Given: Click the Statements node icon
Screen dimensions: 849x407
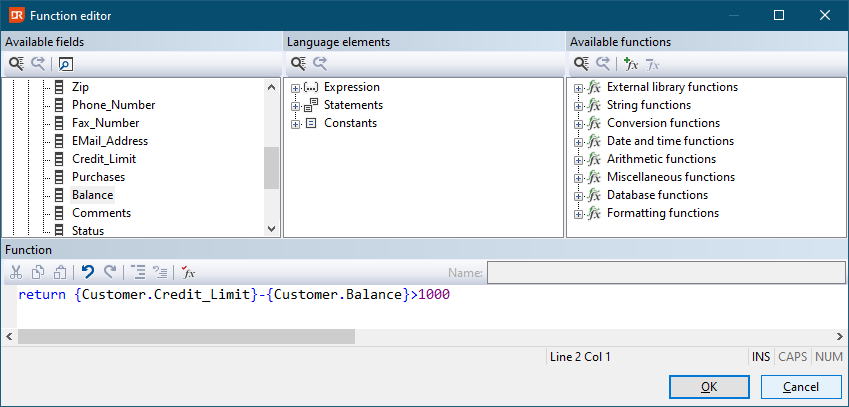Looking at the screenshot, I should tap(311, 105).
